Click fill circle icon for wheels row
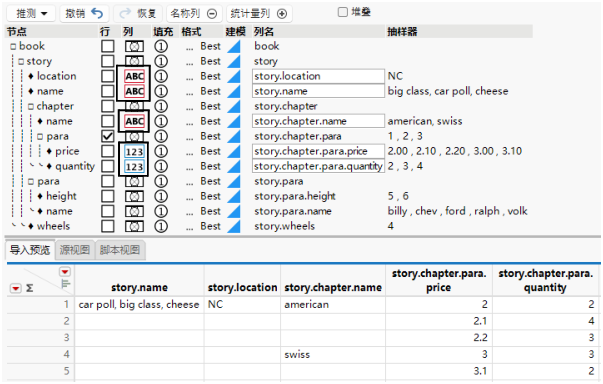This screenshot has height=384, width=603. tap(161, 226)
